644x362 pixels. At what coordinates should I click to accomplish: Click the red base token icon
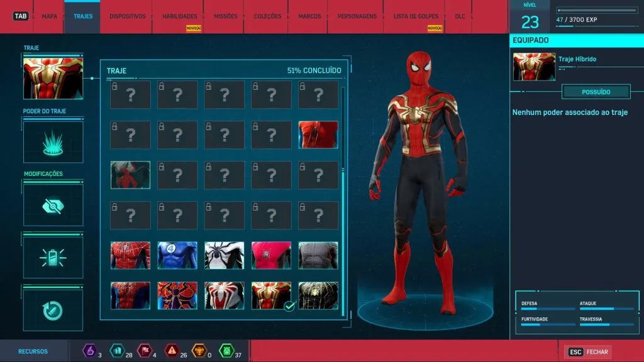tap(145, 351)
